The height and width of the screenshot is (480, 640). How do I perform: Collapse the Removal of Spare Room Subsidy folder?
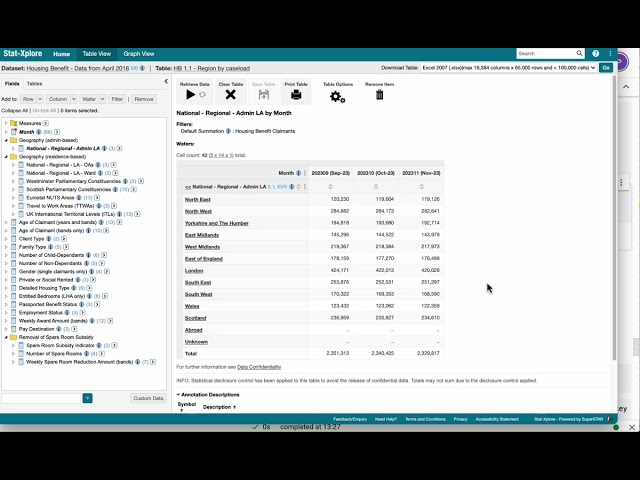(6, 337)
